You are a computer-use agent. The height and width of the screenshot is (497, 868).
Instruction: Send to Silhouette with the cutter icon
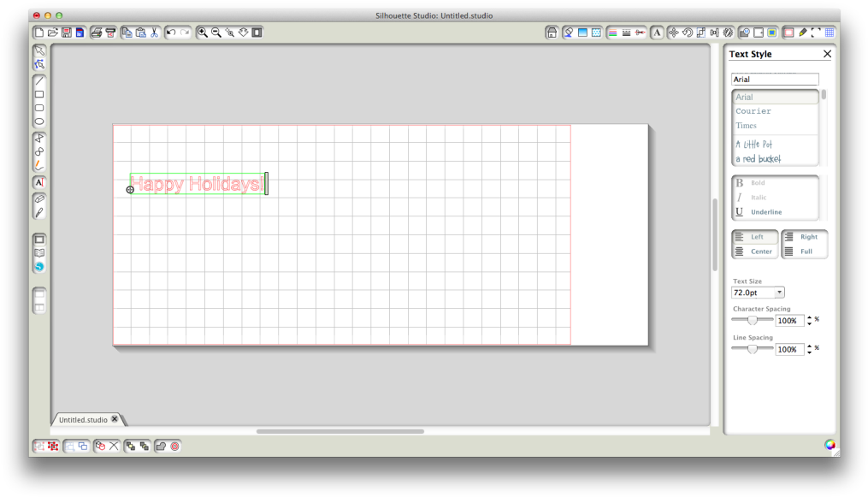pyautogui.click(x=110, y=33)
